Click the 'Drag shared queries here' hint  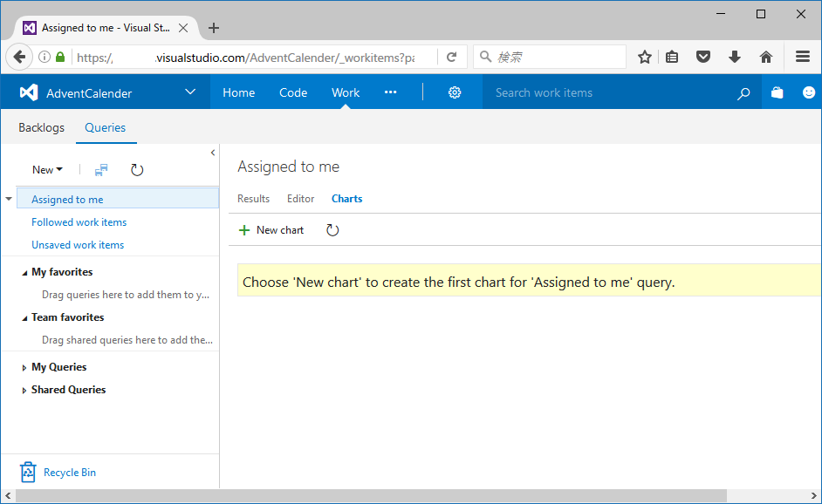point(127,340)
